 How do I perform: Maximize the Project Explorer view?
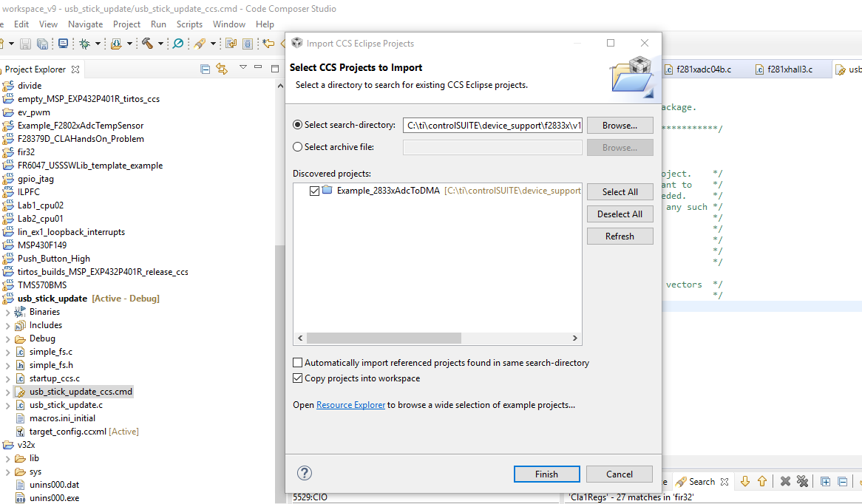[275, 68]
